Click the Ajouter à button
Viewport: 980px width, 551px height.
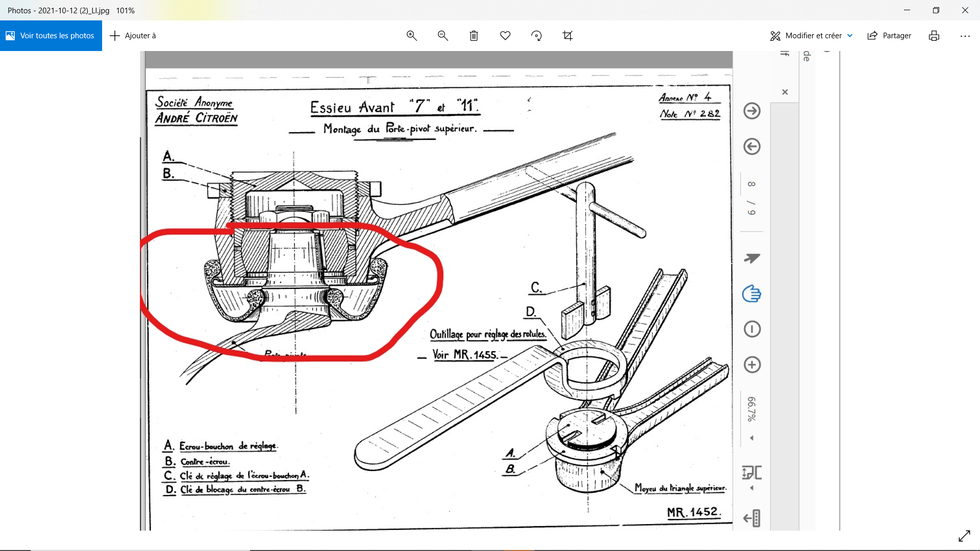pyautogui.click(x=133, y=36)
